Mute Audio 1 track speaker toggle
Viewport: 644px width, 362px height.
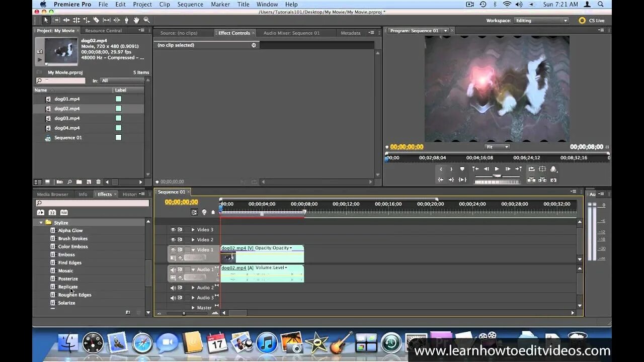[x=173, y=269]
